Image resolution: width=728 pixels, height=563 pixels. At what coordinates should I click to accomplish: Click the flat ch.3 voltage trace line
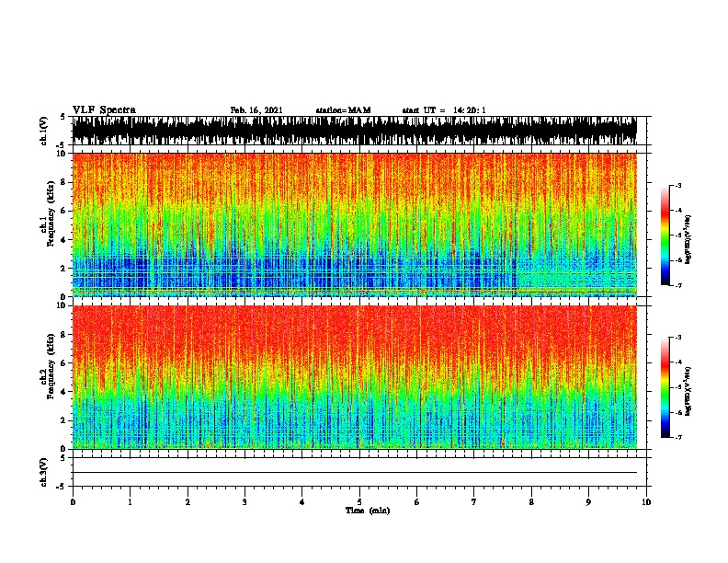(354, 473)
